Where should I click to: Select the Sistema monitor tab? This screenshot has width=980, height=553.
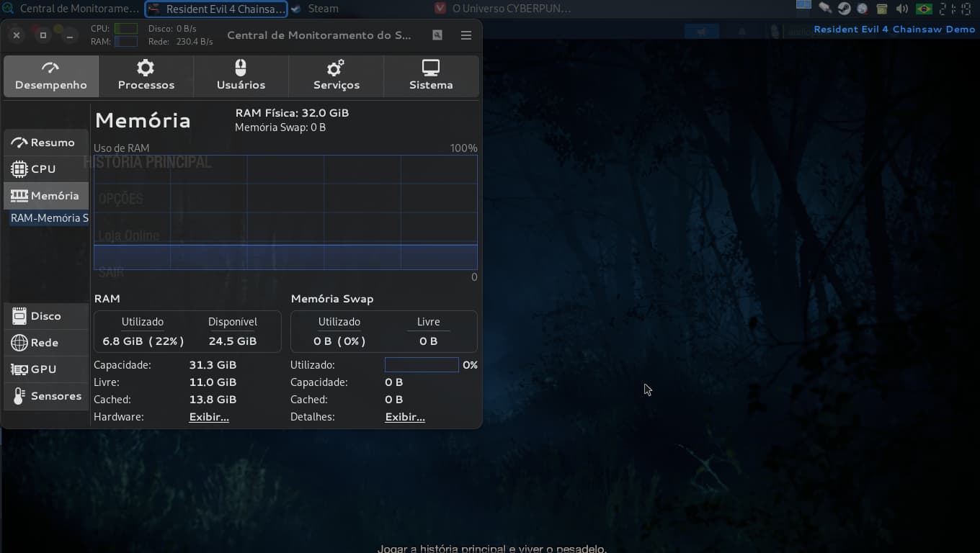pos(431,76)
